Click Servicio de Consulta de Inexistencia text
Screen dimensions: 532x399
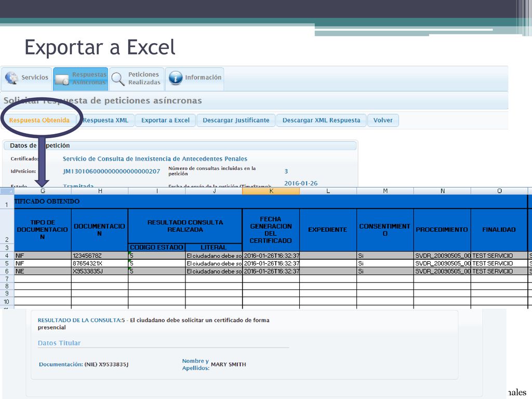tap(155, 159)
